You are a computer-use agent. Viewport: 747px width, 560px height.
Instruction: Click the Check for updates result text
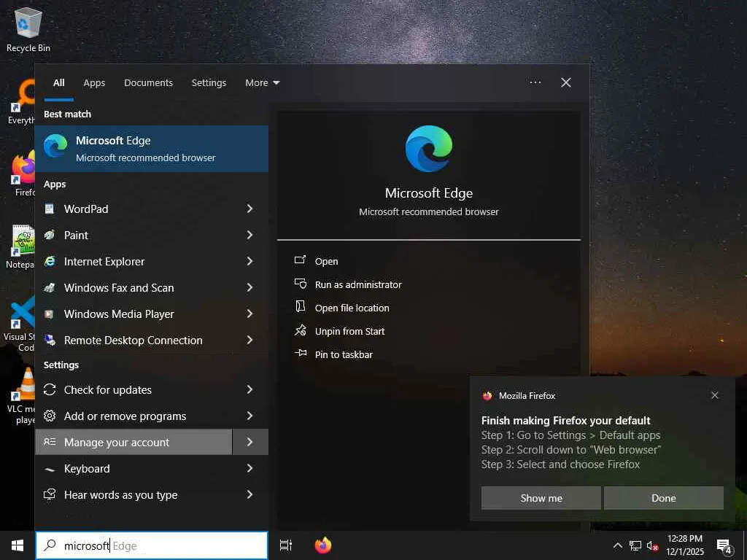(108, 390)
